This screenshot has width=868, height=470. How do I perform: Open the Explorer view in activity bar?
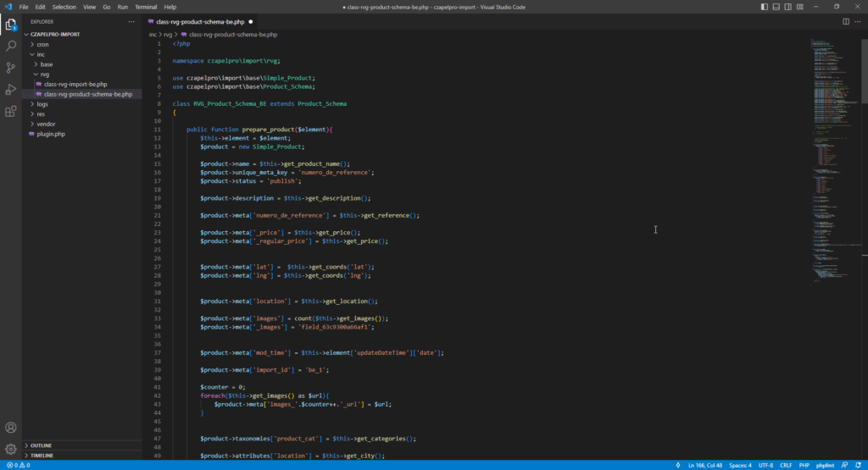click(x=10, y=25)
